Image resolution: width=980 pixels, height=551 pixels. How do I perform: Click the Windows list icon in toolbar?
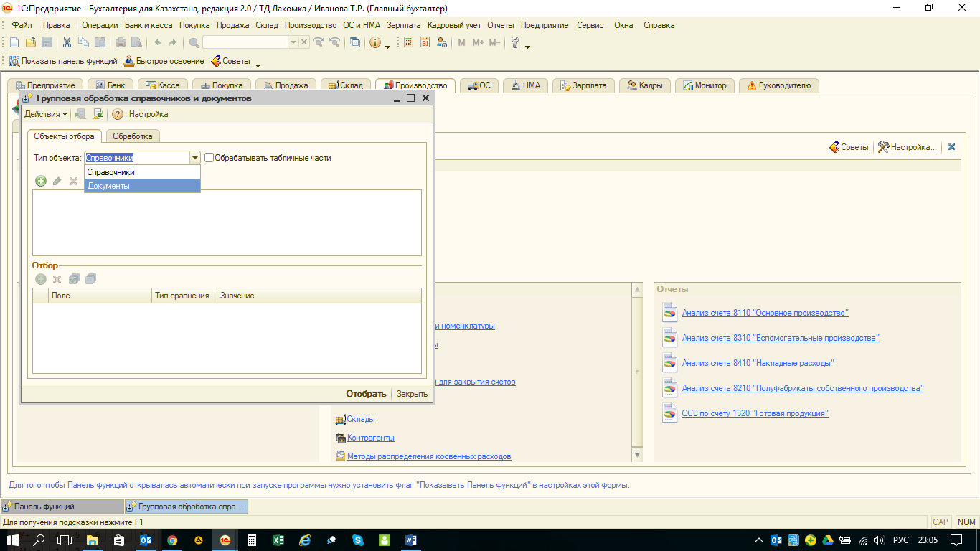355,42
